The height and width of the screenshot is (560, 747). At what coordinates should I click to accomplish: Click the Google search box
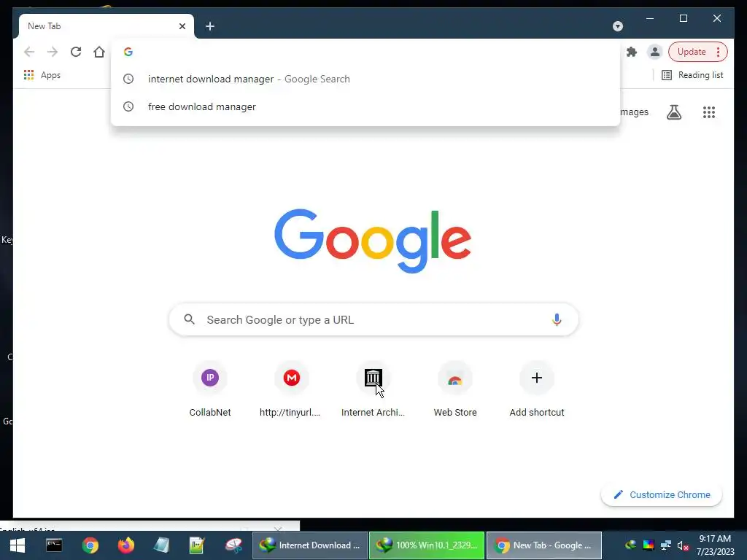click(x=373, y=319)
